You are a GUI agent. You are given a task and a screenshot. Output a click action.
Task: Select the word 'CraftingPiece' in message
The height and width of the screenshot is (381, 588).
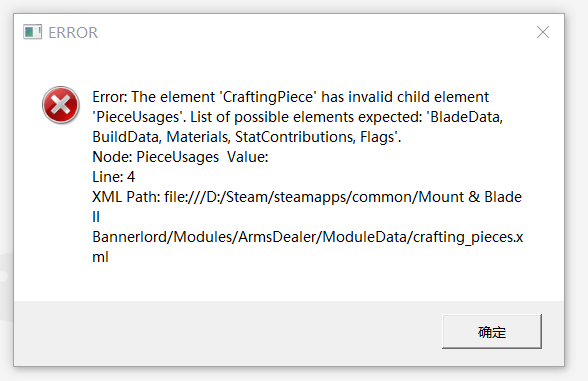point(268,97)
